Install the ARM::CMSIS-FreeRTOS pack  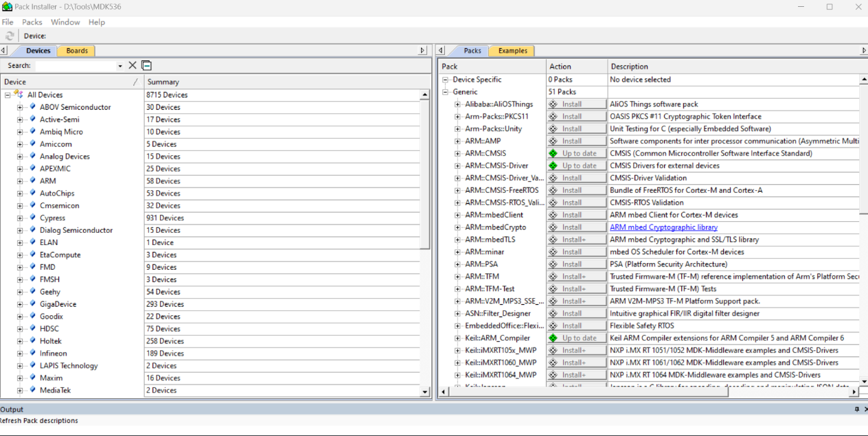click(577, 190)
